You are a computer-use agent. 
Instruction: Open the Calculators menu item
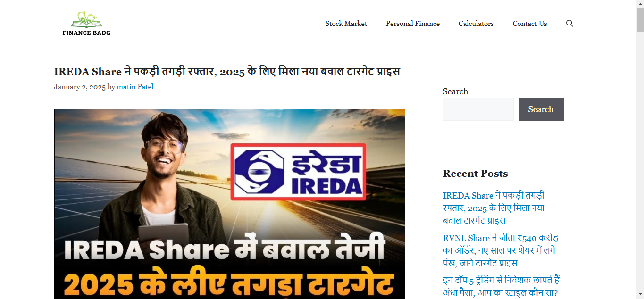tap(476, 24)
